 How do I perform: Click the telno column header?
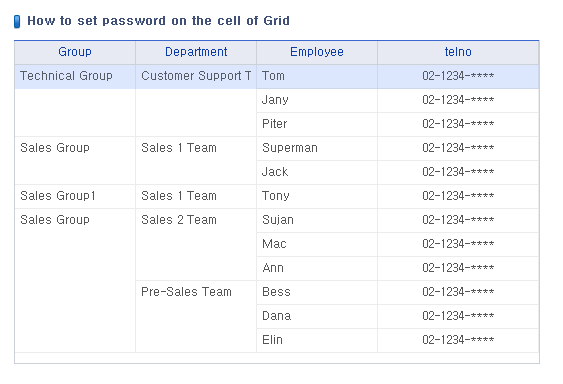pos(458,52)
